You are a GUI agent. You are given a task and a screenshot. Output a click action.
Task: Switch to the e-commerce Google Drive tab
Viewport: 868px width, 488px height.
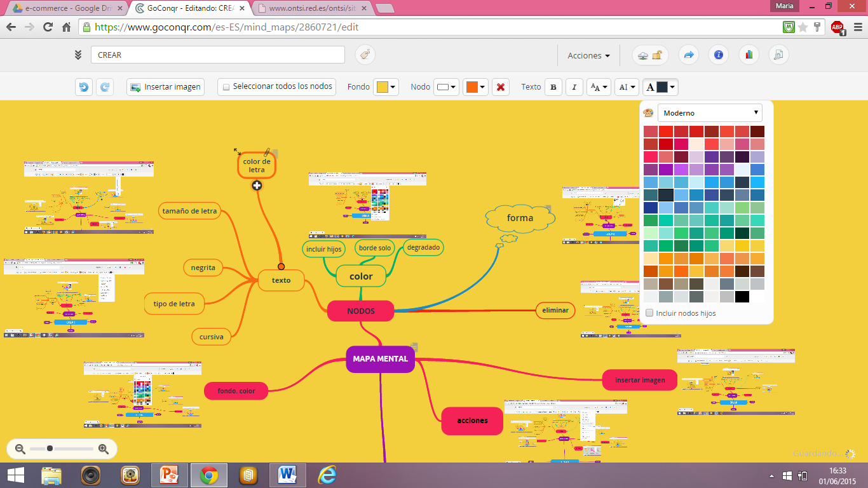66,9
